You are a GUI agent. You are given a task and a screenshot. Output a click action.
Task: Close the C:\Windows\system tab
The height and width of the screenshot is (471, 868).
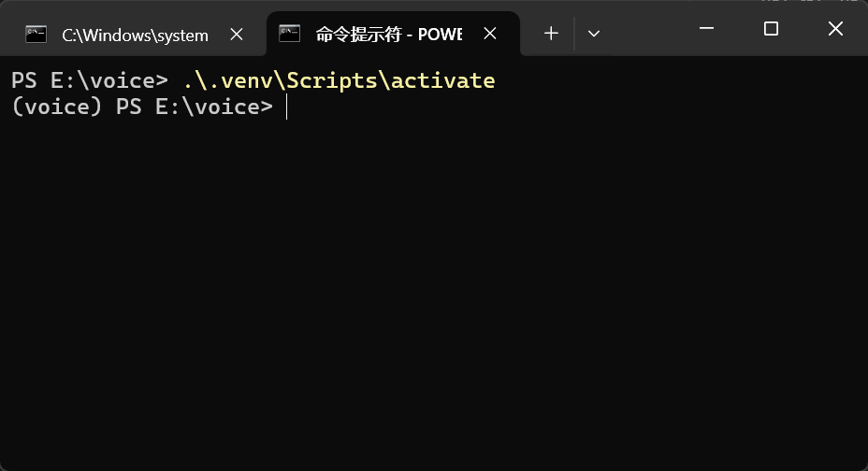click(x=237, y=35)
